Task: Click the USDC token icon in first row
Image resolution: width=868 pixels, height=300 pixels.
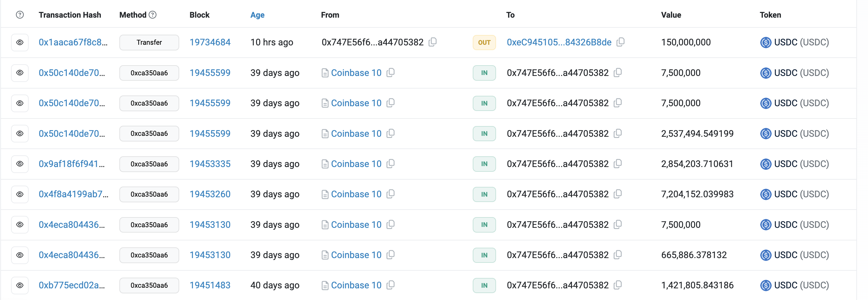Action: coord(766,43)
